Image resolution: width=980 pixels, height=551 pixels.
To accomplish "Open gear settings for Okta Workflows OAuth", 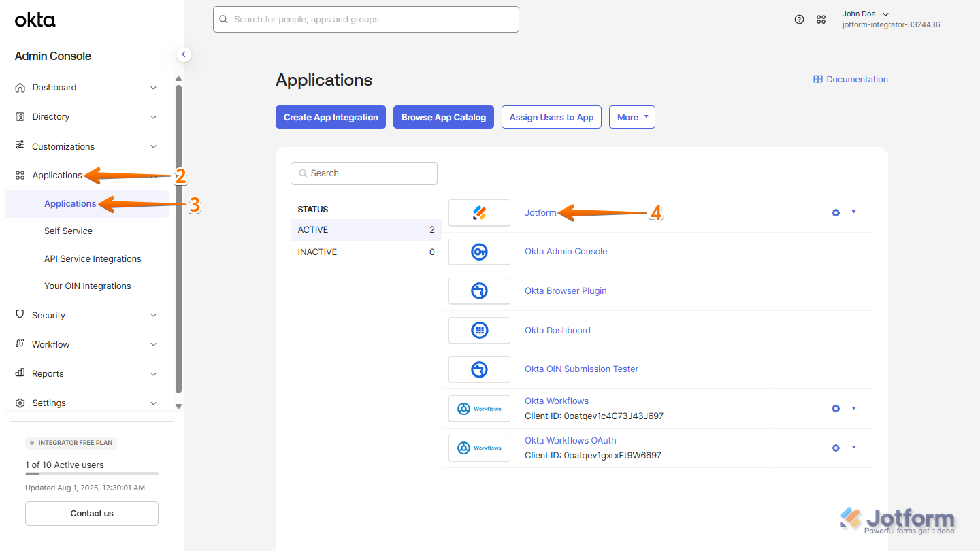I will [x=836, y=448].
